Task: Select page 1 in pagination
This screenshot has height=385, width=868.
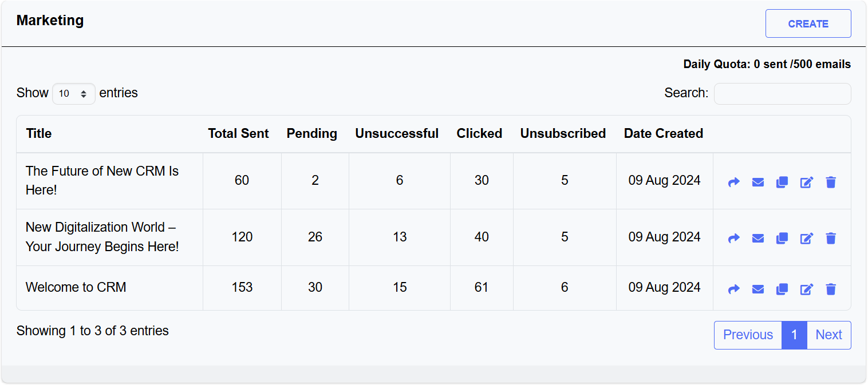Action: tap(794, 335)
